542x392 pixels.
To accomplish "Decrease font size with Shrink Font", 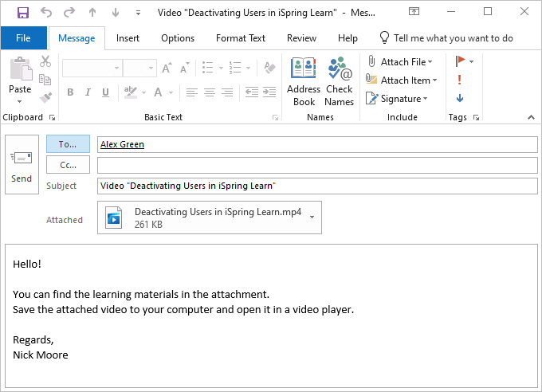I will click(x=185, y=68).
